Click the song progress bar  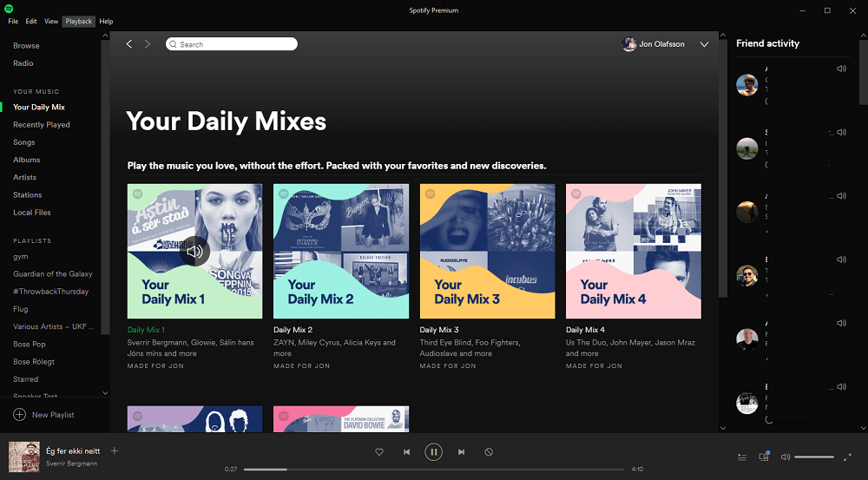tap(433, 469)
